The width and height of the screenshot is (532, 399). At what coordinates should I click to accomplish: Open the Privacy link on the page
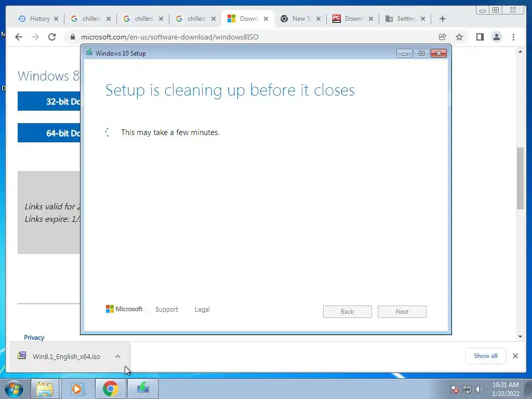click(x=34, y=338)
